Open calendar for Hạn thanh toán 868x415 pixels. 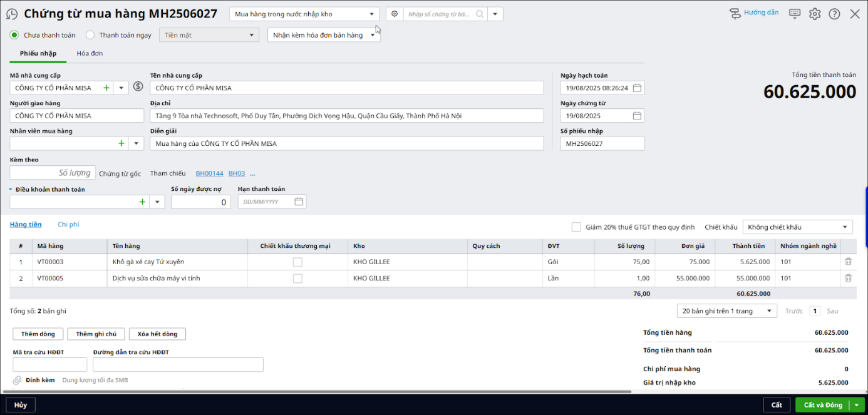(299, 202)
